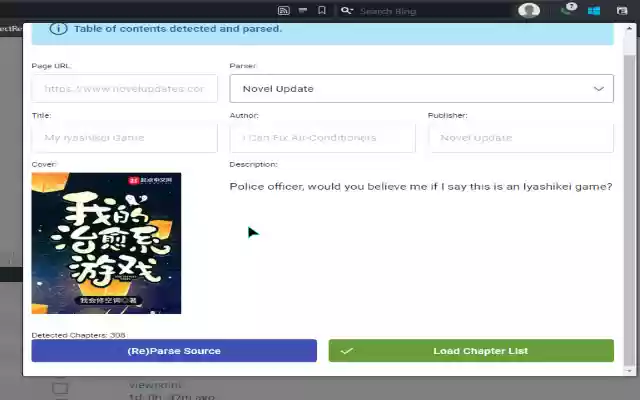
Task: Click the Author input field
Action: [322, 138]
